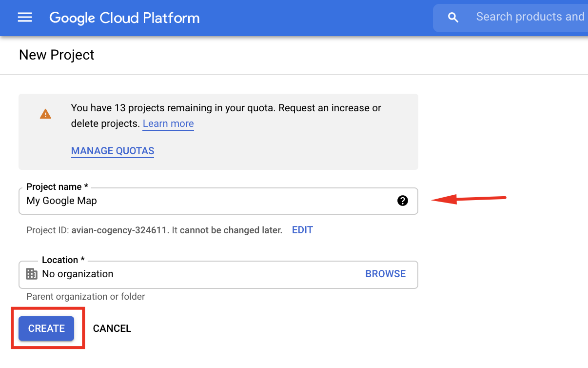This screenshot has width=588, height=368.
Task: Click the red arrow annotation
Action: click(x=469, y=199)
